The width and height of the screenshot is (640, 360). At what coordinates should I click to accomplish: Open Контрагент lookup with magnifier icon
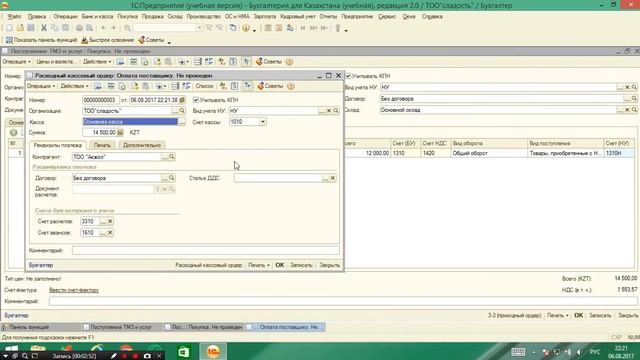(x=171, y=157)
